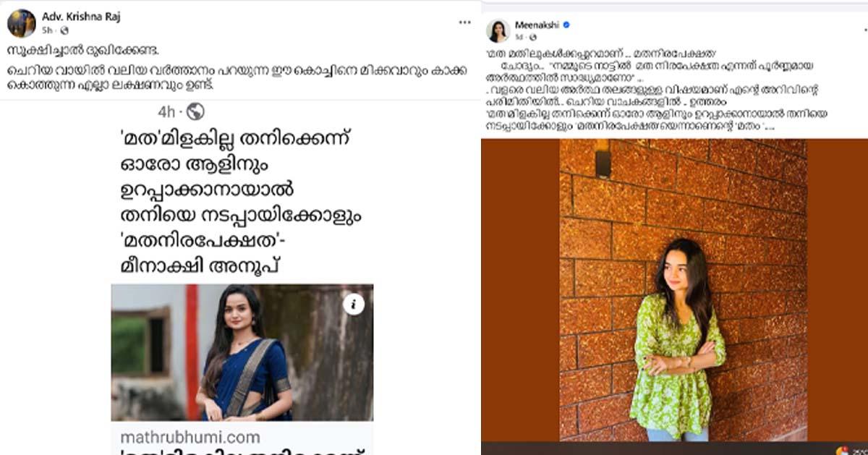
Task: Open the article thumbnail of woman in blue saree
Action: coord(242,352)
